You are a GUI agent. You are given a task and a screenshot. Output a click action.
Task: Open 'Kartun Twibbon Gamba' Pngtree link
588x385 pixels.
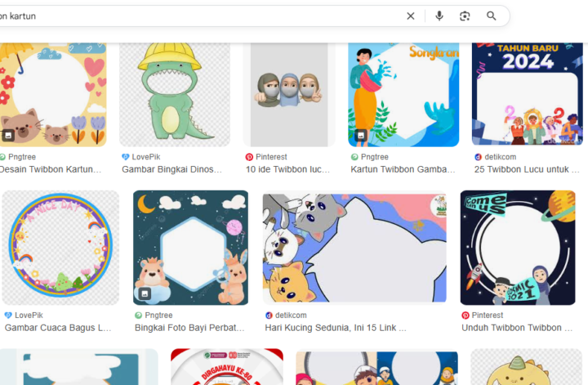(403, 169)
